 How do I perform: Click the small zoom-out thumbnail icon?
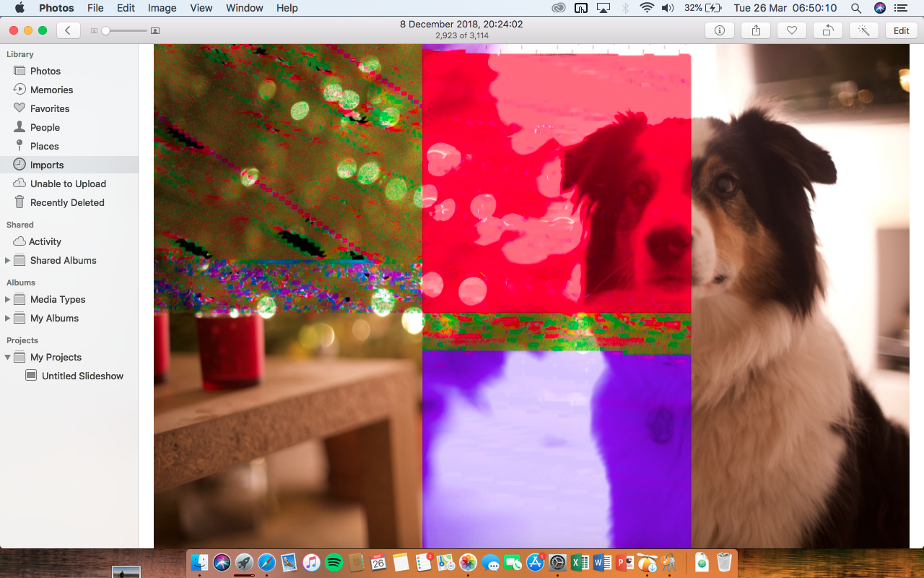pyautogui.click(x=93, y=31)
